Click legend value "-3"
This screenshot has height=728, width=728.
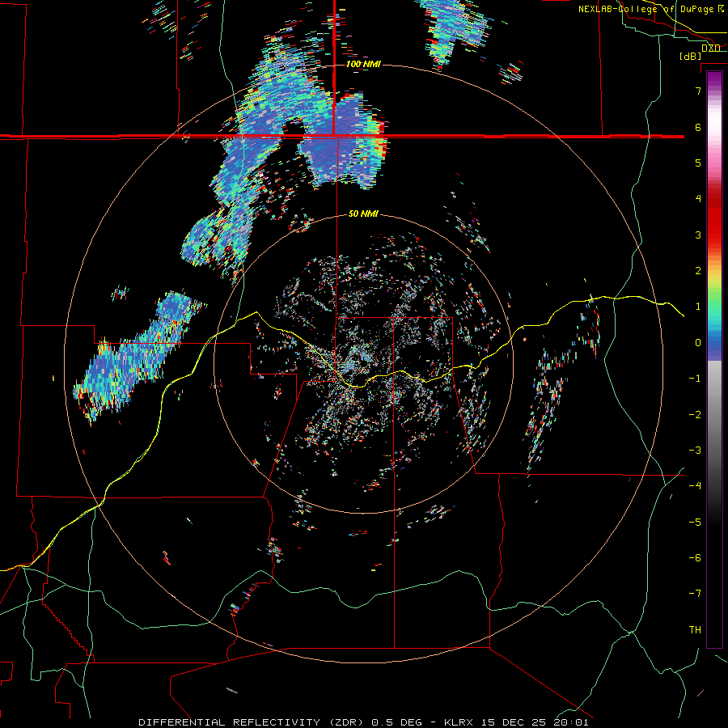[695, 451]
